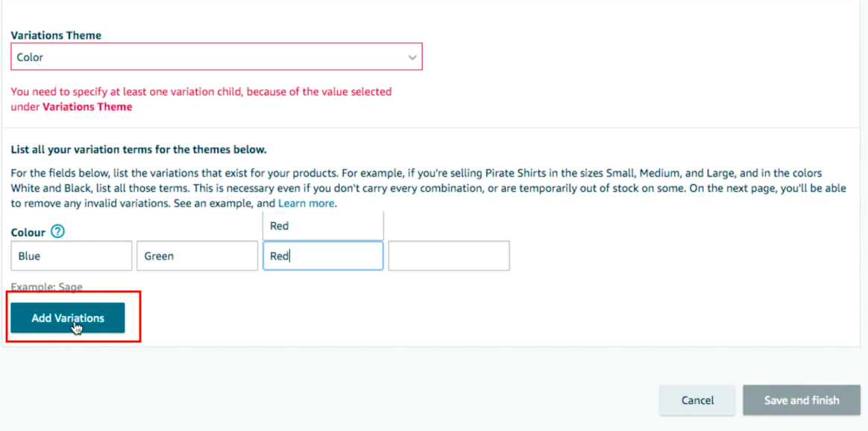Focus the Green colour input field
Image resolution: width=868 pixels, height=431 pixels.
(x=197, y=256)
